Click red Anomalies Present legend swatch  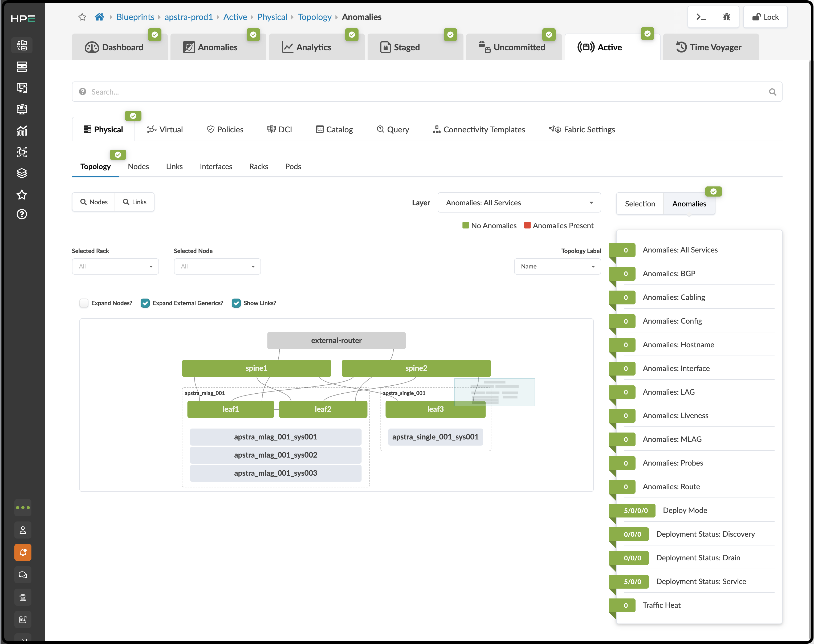[x=527, y=225]
